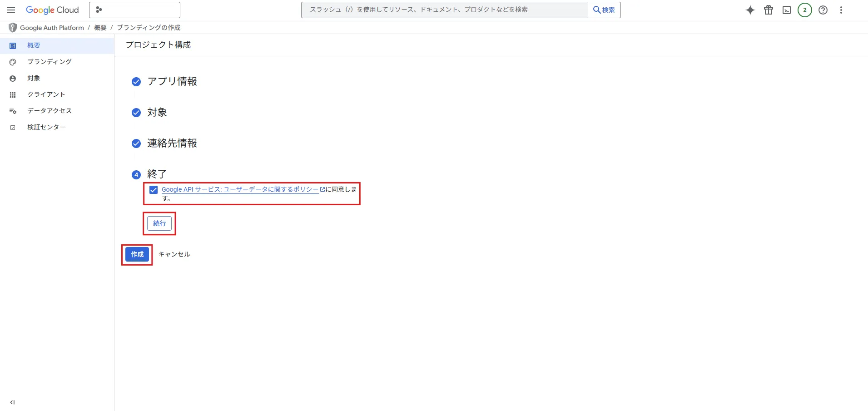Expand the アプリ情報 step
The width and height of the screenshot is (868, 411).
[172, 81]
